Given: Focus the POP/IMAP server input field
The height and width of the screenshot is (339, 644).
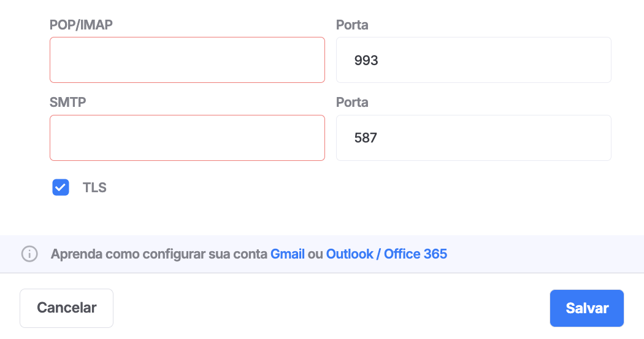Looking at the screenshot, I should pyautogui.click(x=187, y=60).
